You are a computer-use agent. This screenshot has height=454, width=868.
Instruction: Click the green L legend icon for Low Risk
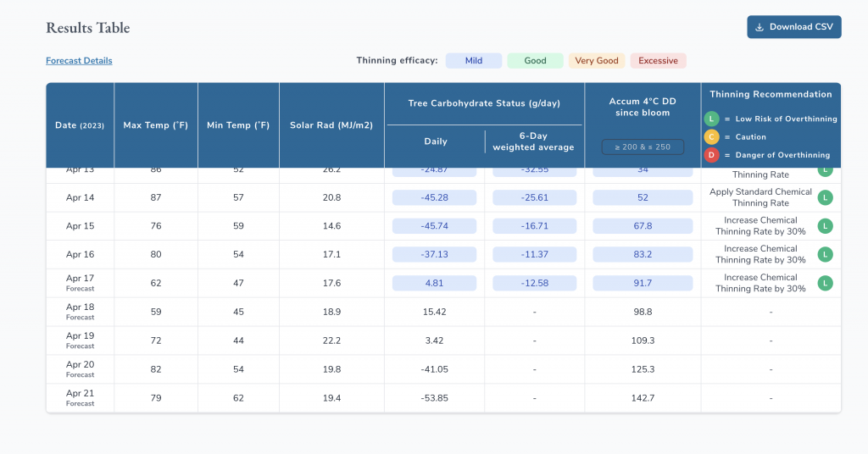[712, 119]
